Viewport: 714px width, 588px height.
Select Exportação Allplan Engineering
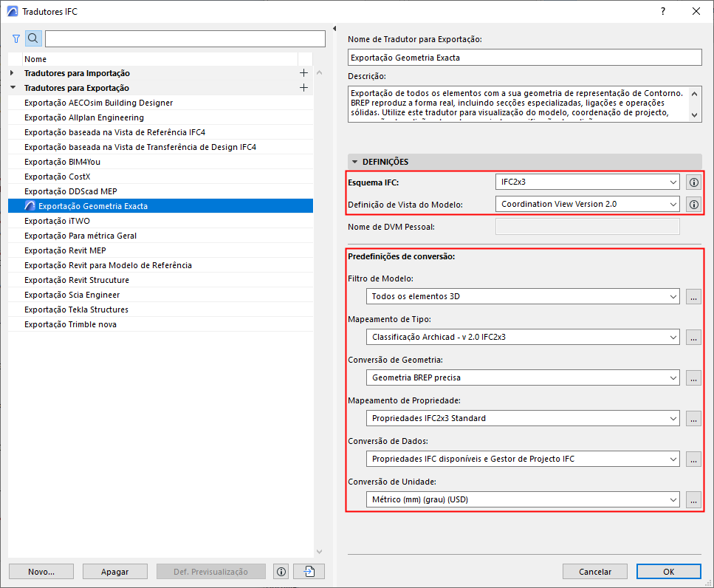pos(161,117)
